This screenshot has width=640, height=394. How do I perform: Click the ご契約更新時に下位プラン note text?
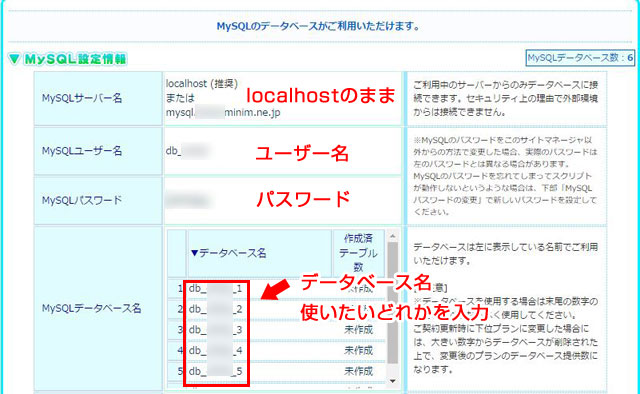[505, 349]
